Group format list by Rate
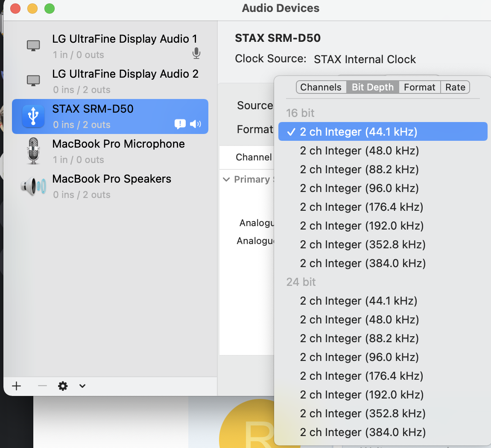491x448 pixels. (x=455, y=87)
